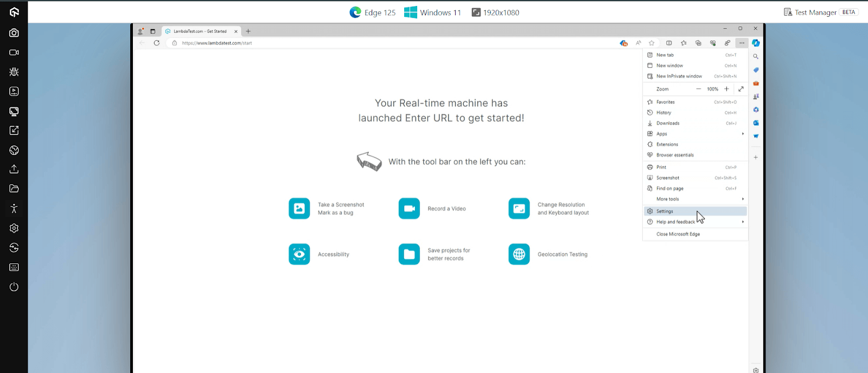Open Favorites from the Edge menu
Screen dimensions: 868x373
click(x=695, y=102)
